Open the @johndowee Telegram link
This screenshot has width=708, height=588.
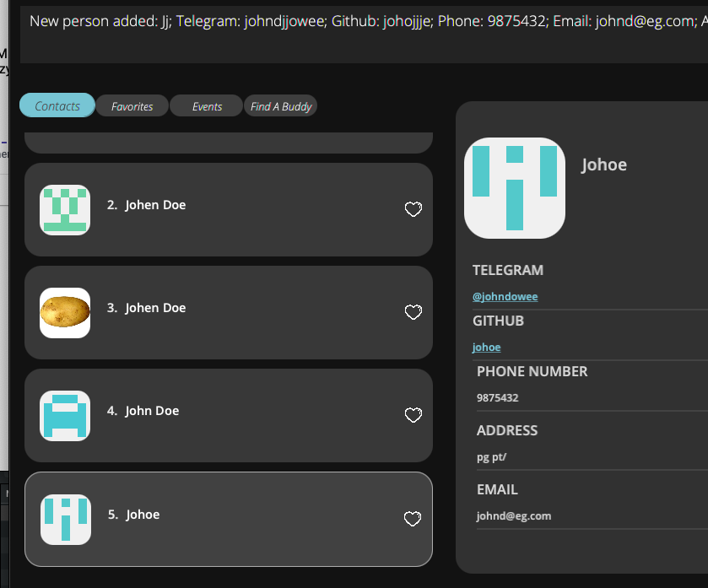[505, 296]
